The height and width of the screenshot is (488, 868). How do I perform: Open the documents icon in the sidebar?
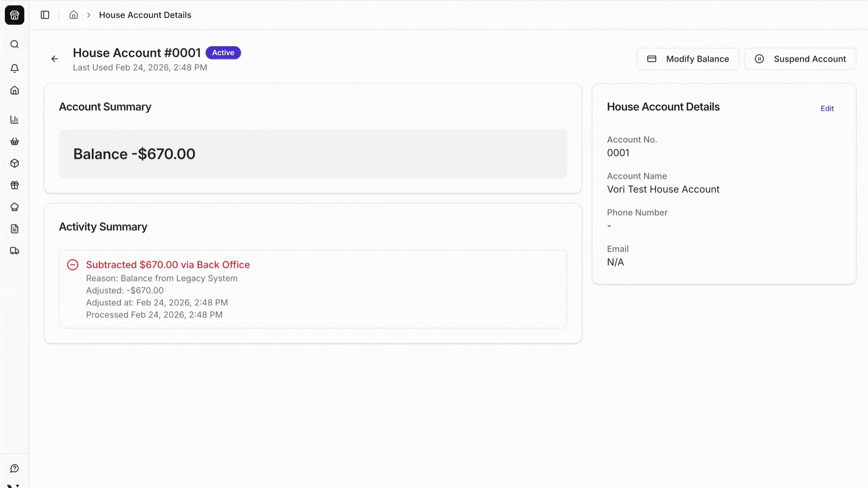tap(14, 229)
